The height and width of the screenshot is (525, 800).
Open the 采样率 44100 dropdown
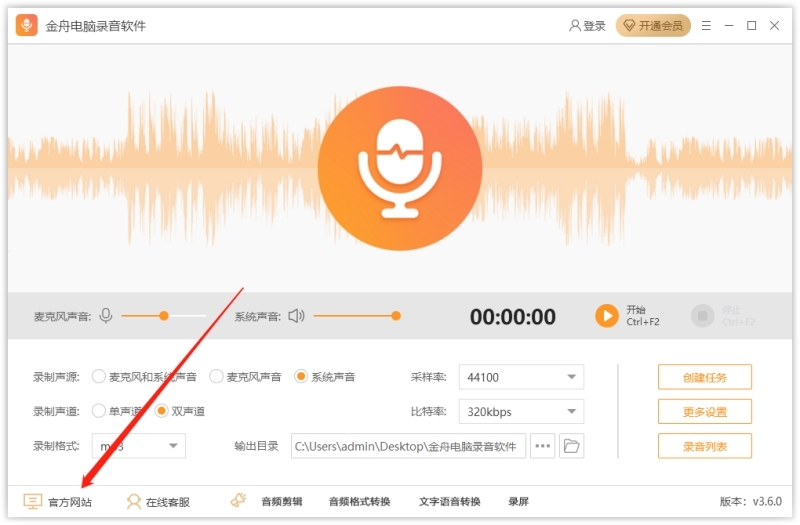click(521, 378)
